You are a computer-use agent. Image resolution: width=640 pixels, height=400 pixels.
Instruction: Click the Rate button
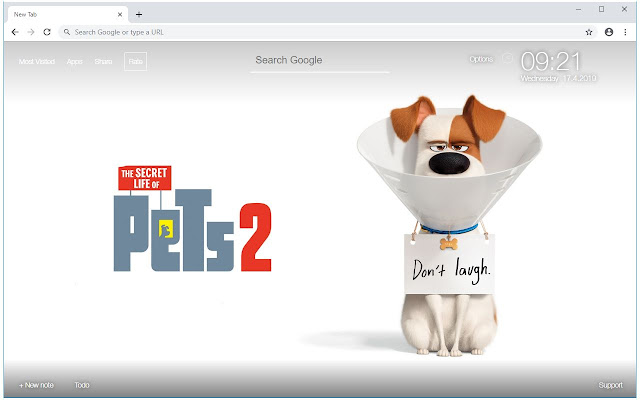click(x=136, y=62)
